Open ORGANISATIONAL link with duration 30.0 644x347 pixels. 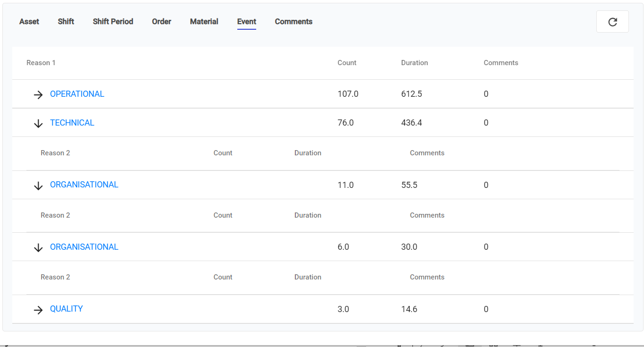[x=84, y=247]
